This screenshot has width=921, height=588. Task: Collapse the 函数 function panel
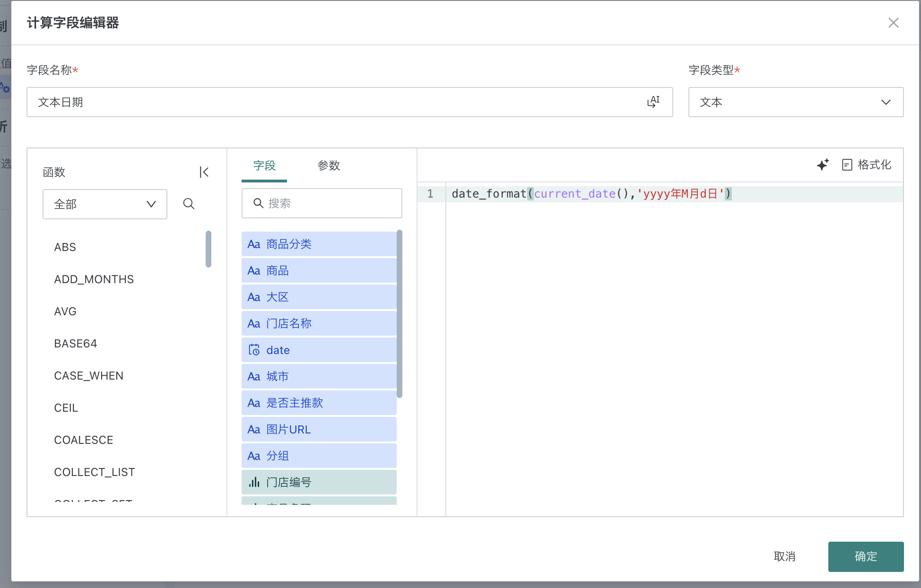point(204,172)
